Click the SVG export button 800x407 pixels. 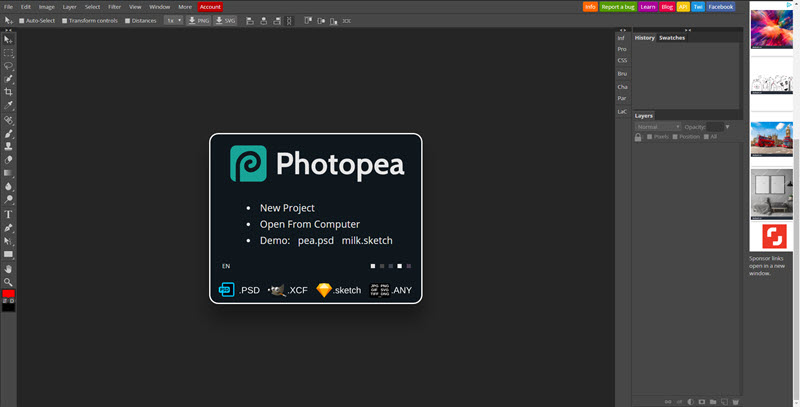[225, 21]
